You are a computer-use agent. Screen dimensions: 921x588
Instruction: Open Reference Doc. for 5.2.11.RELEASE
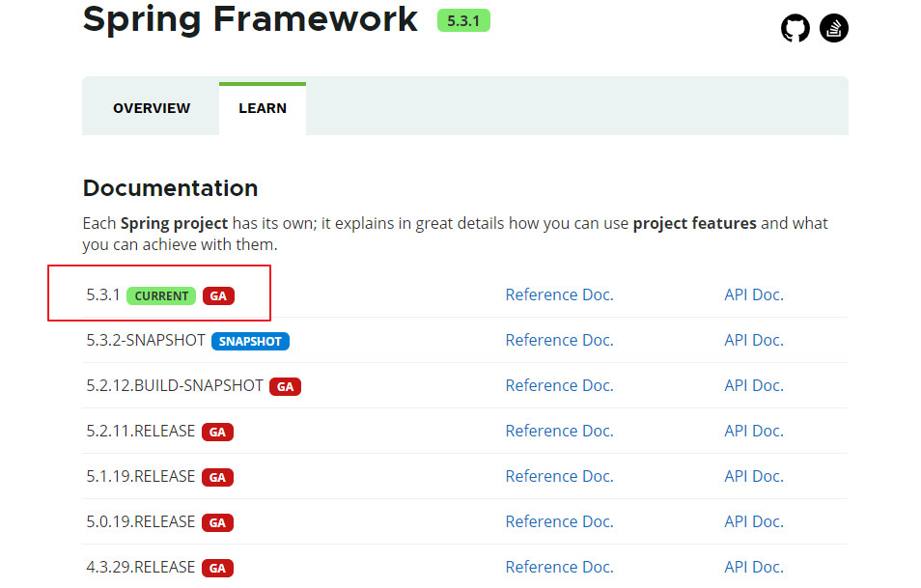pyautogui.click(x=559, y=431)
